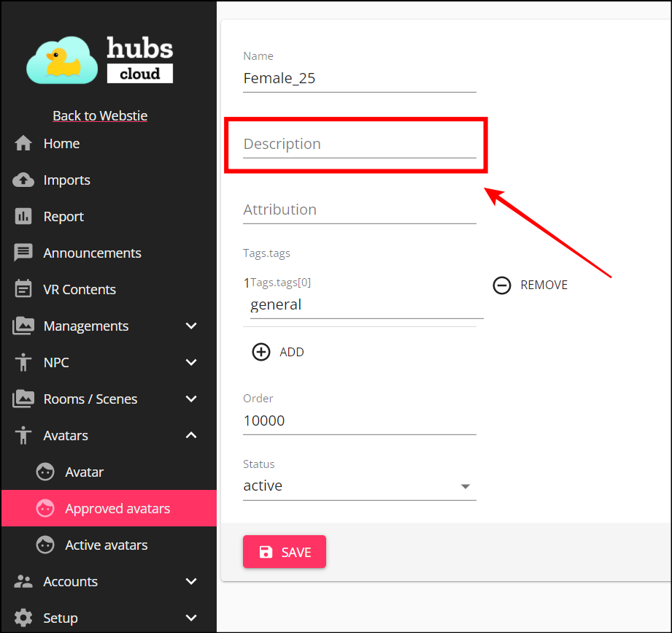The image size is (672, 633).
Task: Click the SAVE button
Action: tap(285, 552)
